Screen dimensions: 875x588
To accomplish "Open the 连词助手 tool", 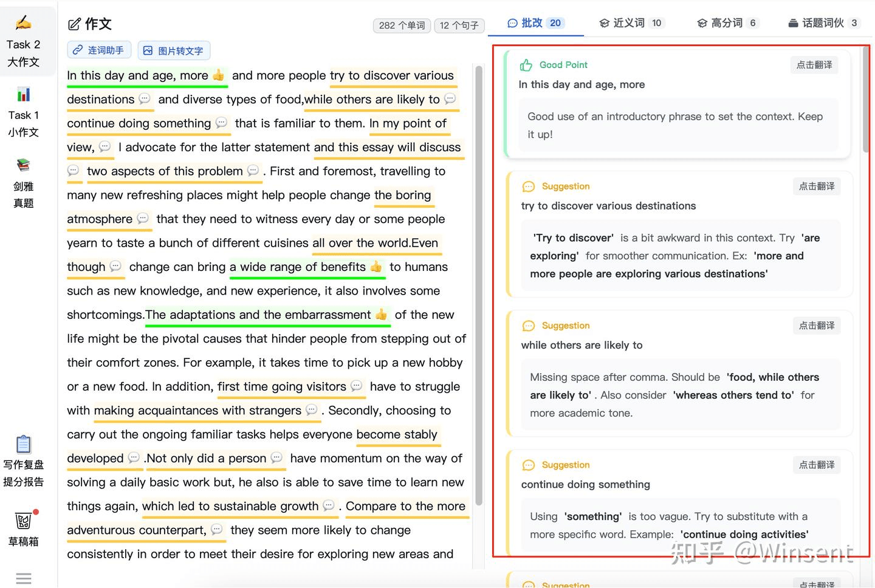I will point(99,50).
